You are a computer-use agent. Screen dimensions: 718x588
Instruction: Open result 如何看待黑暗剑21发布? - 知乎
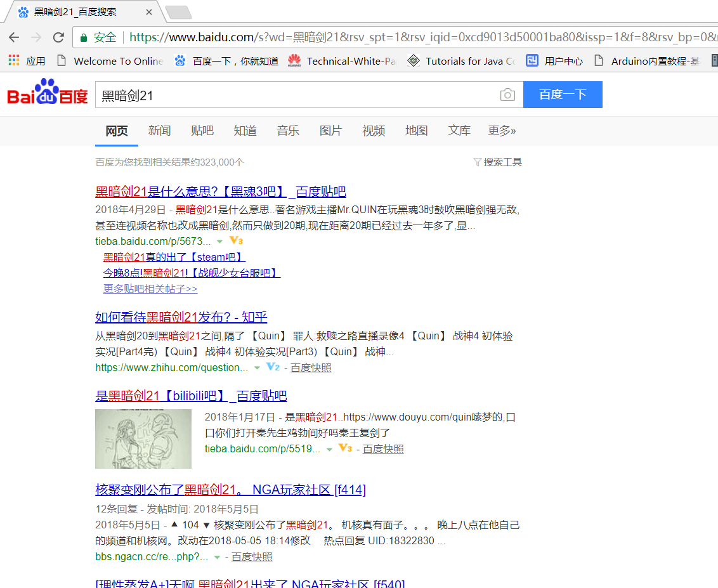(181, 317)
